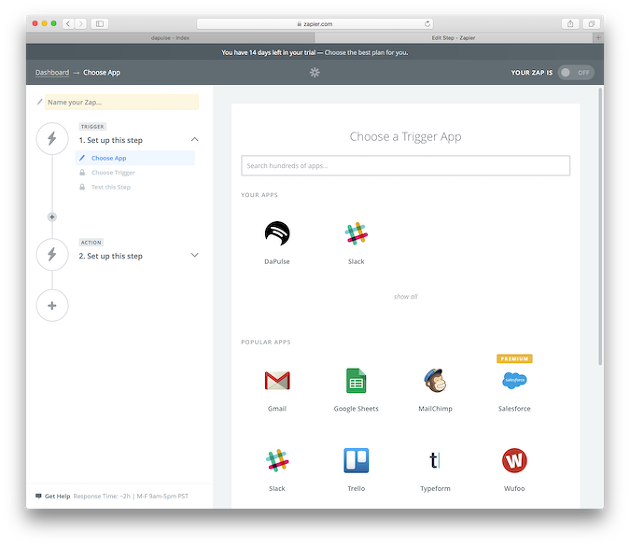Open a new tab with plus button
The image size is (630, 546).
[x=598, y=37]
